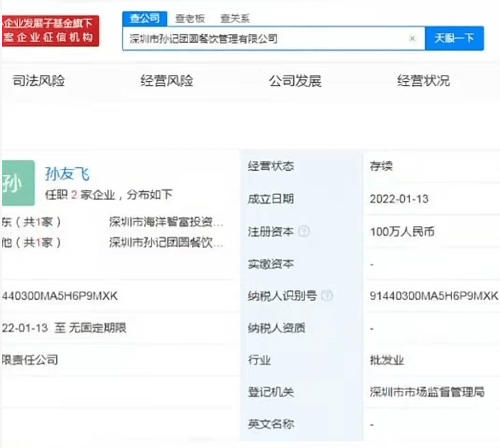The height and width of the screenshot is (448, 500).
Task: Clear the search box with the X icon
Action: point(412,39)
